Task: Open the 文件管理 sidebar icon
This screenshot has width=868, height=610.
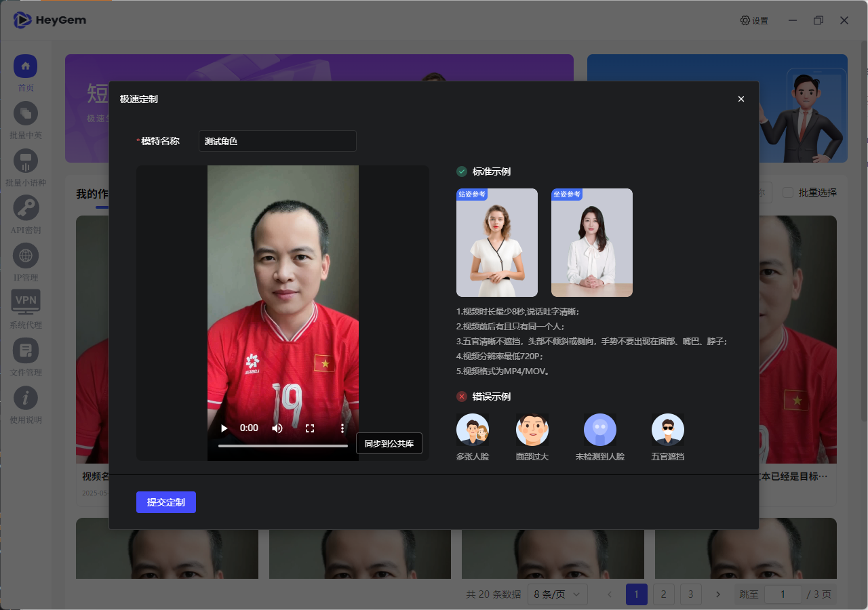Action: click(x=26, y=351)
